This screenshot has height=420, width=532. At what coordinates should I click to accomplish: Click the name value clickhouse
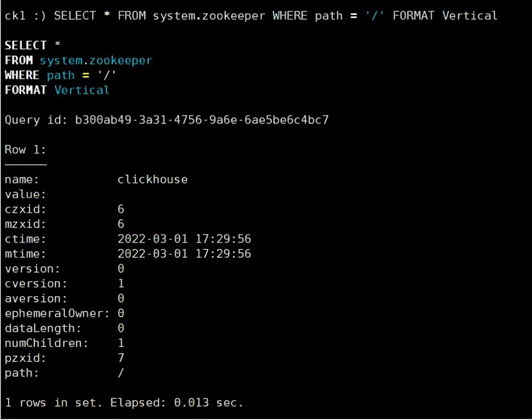(x=152, y=180)
